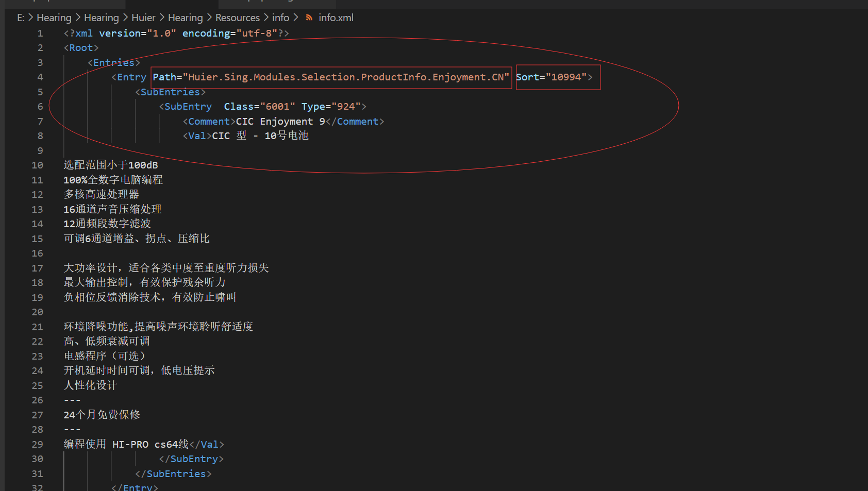Click the line "高、低频衰减可调"

107,341
